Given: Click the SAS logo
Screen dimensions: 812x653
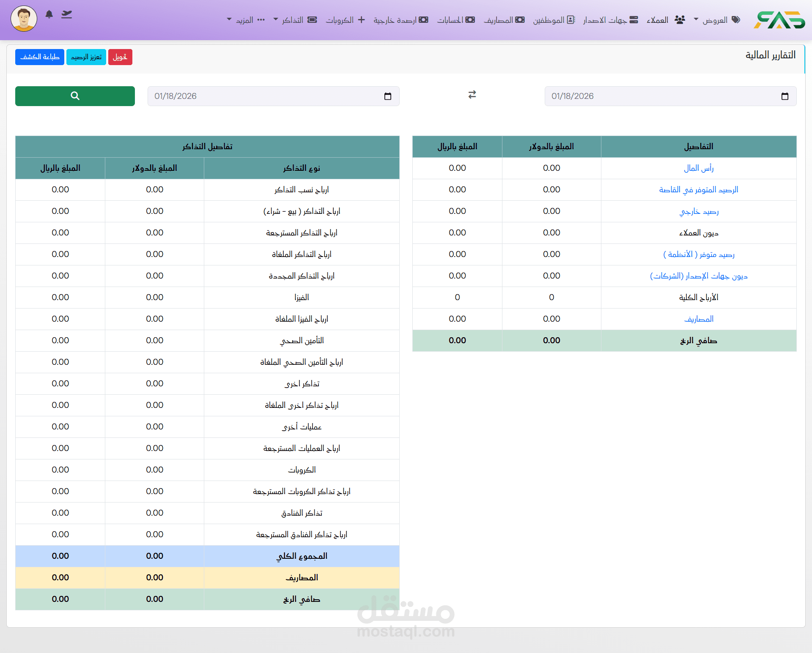Looking at the screenshot, I should [779, 20].
